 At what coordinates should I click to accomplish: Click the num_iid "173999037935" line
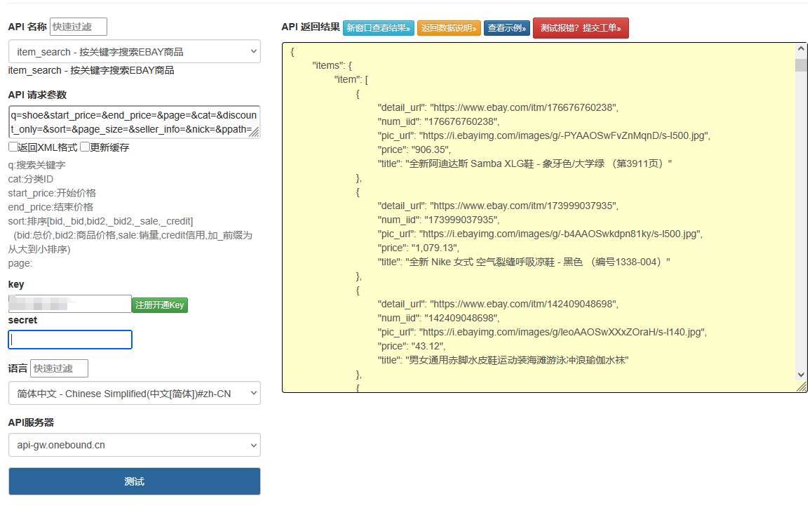(439, 220)
